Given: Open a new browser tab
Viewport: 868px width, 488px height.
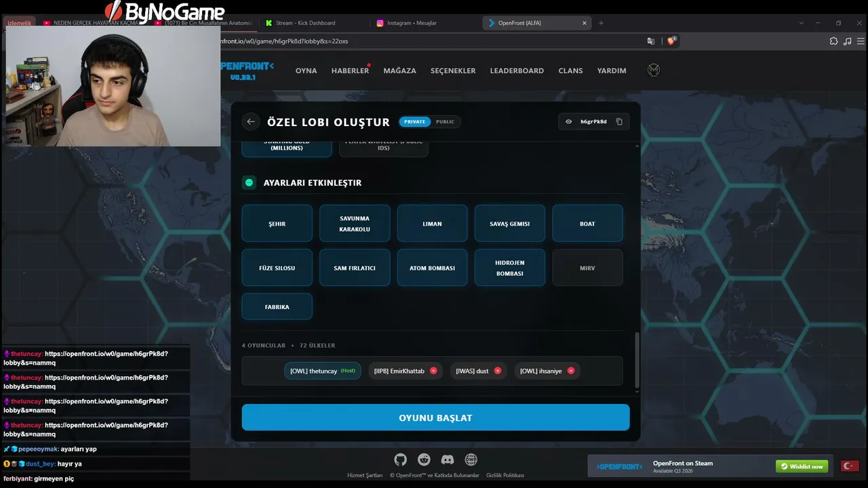Looking at the screenshot, I should (601, 23).
